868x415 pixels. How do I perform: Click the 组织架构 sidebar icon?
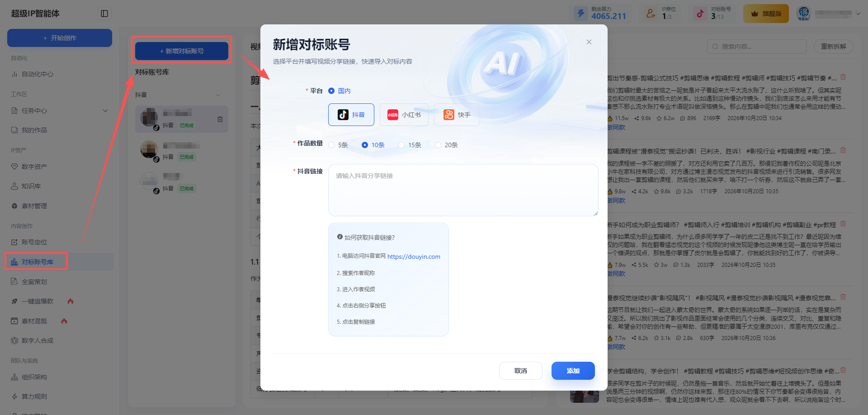[14, 377]
